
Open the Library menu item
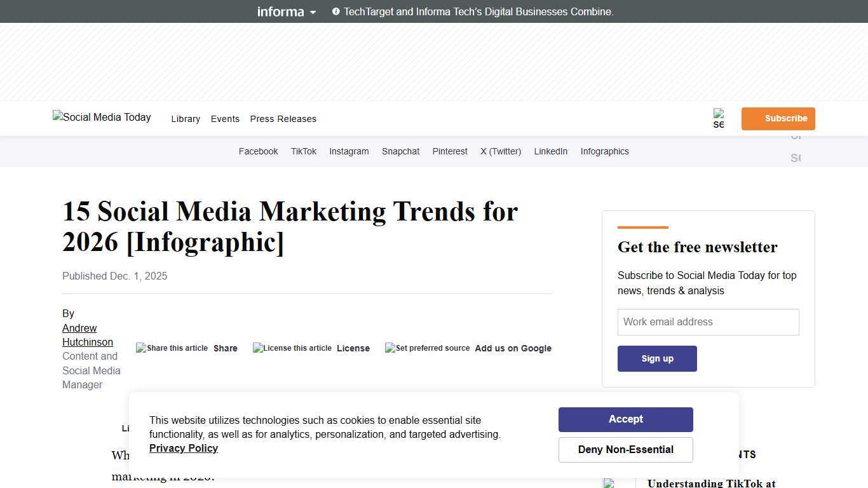pyautogui.click(x=186, y=119)
